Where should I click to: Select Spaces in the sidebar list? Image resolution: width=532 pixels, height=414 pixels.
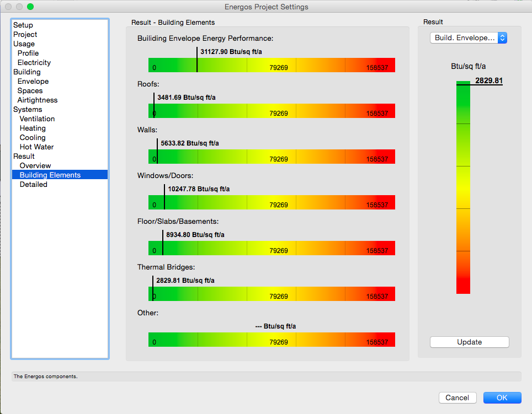pos(30,90)
